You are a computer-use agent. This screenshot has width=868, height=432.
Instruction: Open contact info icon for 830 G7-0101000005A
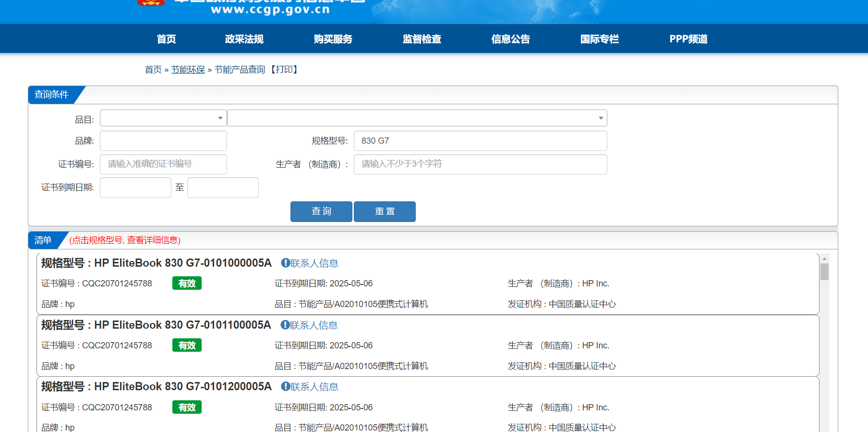(285, 263)
